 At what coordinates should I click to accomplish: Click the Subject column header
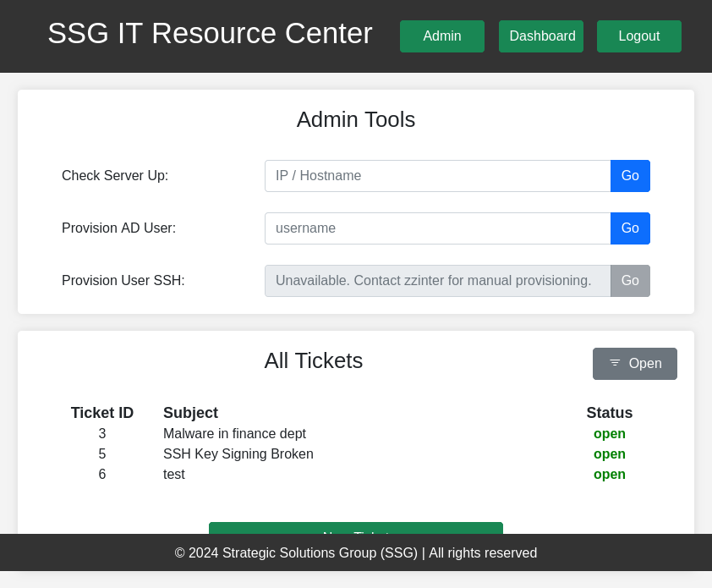(190, 413)
